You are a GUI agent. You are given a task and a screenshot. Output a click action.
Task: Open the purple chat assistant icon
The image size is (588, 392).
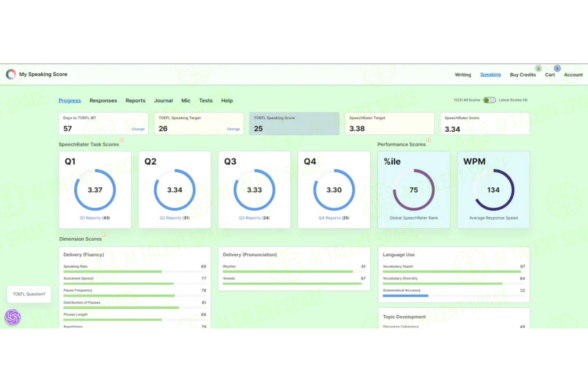pos(13,317)
